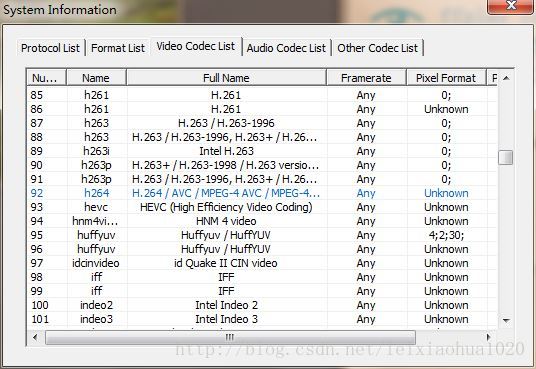
Task: Select row number 88
Action: (x=37, y=137)
